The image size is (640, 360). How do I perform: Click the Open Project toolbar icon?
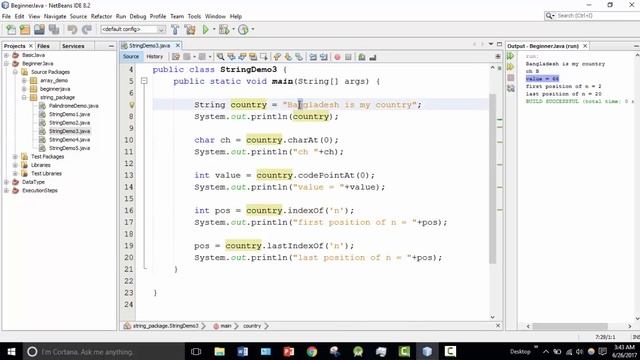pos(39,29)
